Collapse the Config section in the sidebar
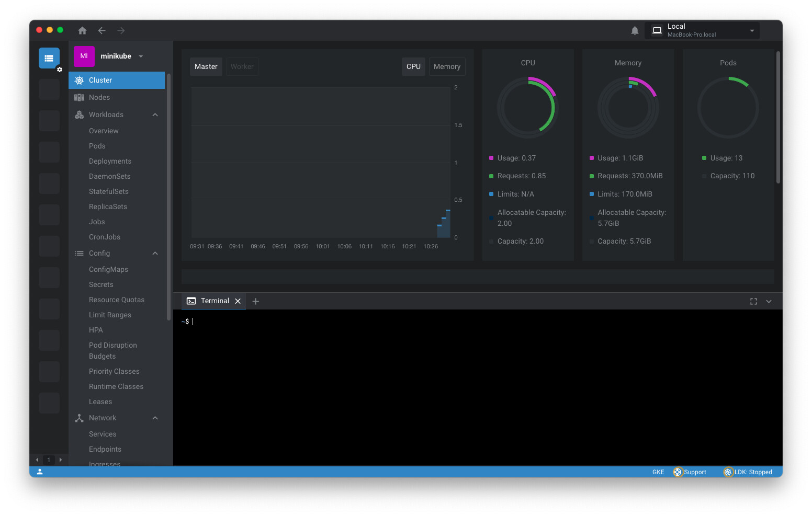 tap(155, 254)
